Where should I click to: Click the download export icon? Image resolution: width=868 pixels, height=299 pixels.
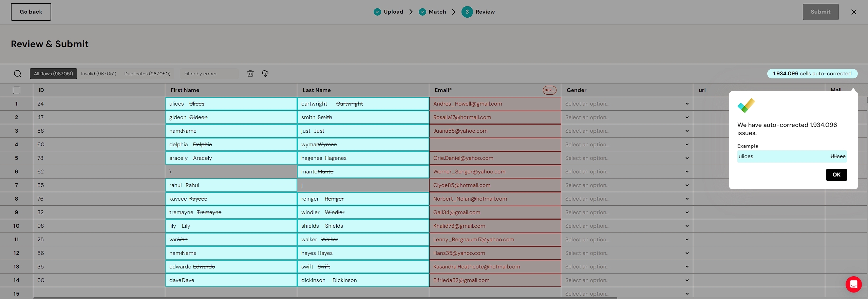pyautogui.click(x=265, y=74)
